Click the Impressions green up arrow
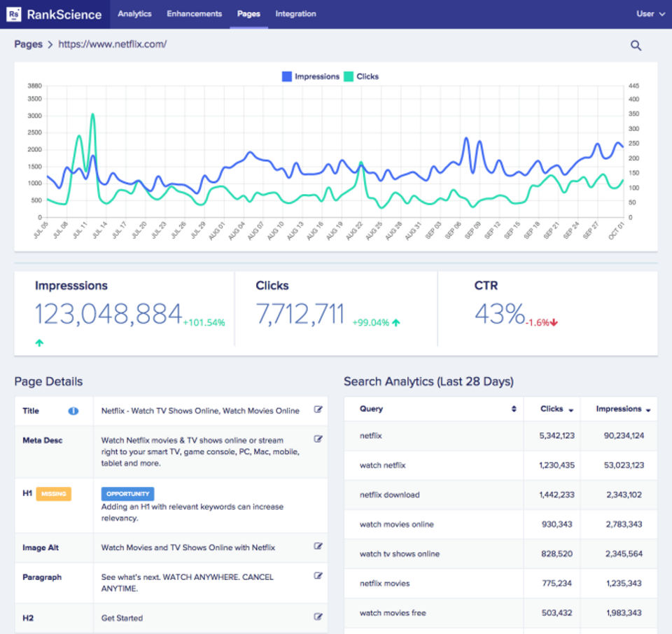Viewport: 672px width, 634px height. click(39, 343)
